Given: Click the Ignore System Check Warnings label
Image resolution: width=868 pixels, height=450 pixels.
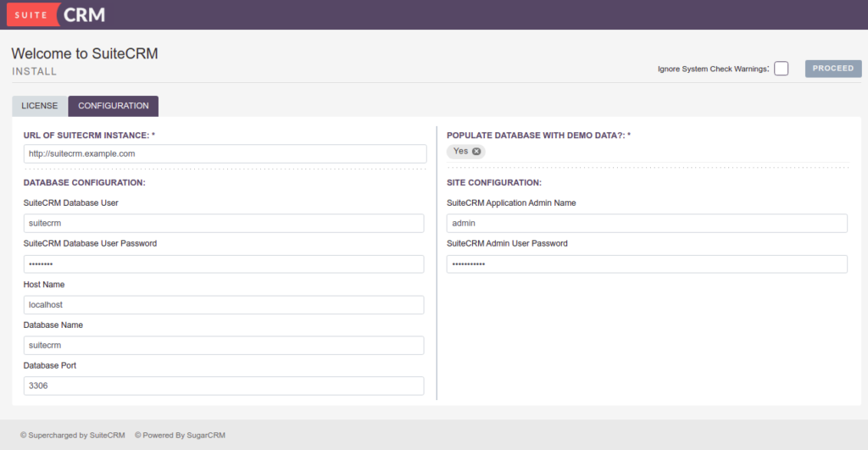Looking at the screenshot, I should click(x=713, y=69).
